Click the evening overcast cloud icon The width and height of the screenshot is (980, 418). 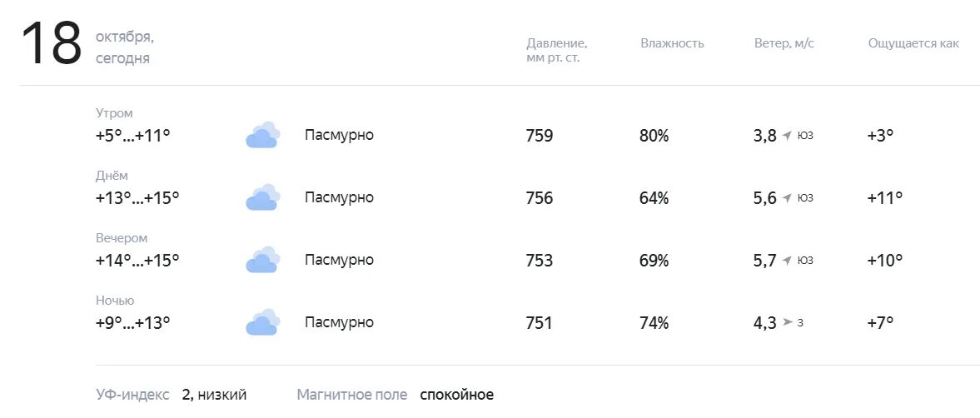click(262, 260)
